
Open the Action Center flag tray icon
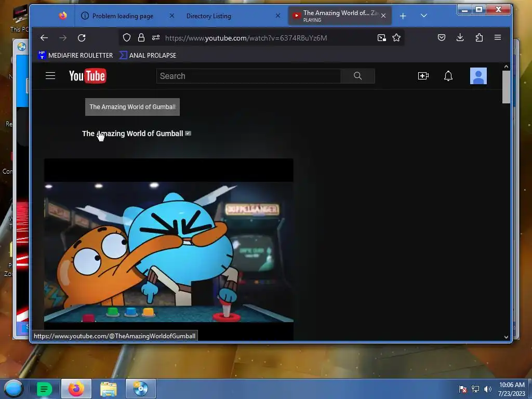[x=463, y=389]
